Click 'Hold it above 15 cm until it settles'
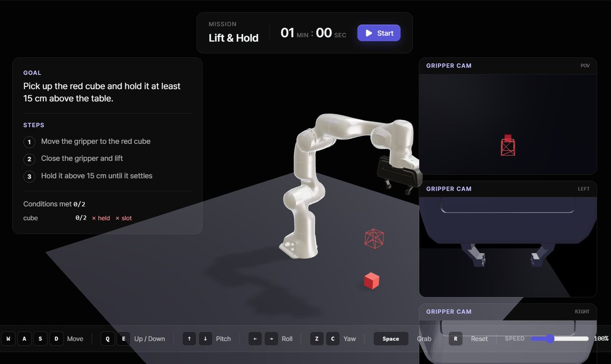Screen dimensions: 611x364 [97, 176]
